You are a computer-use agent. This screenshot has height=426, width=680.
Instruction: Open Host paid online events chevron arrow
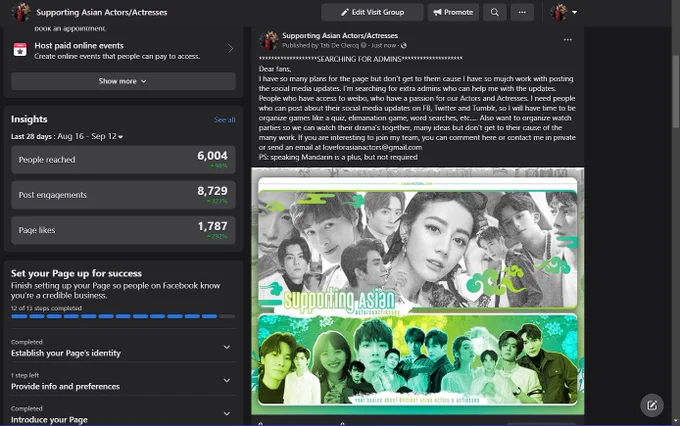point(230,49)
